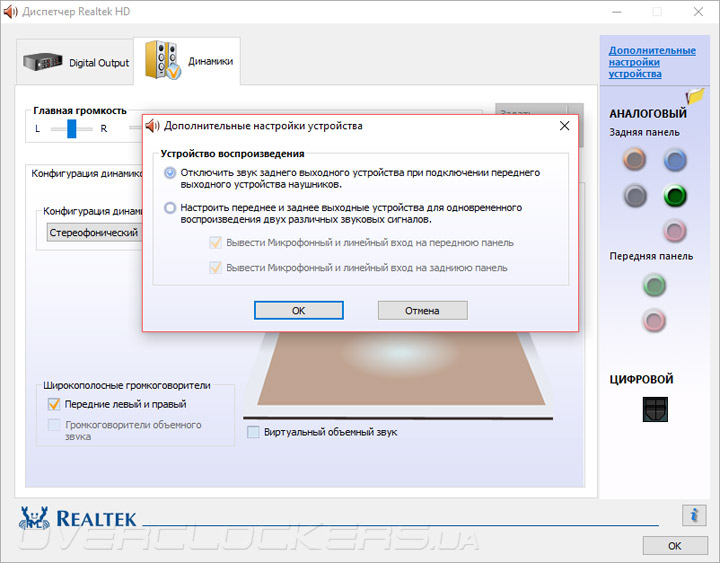Switch to the Digital Output tab

tap(75, 62)
